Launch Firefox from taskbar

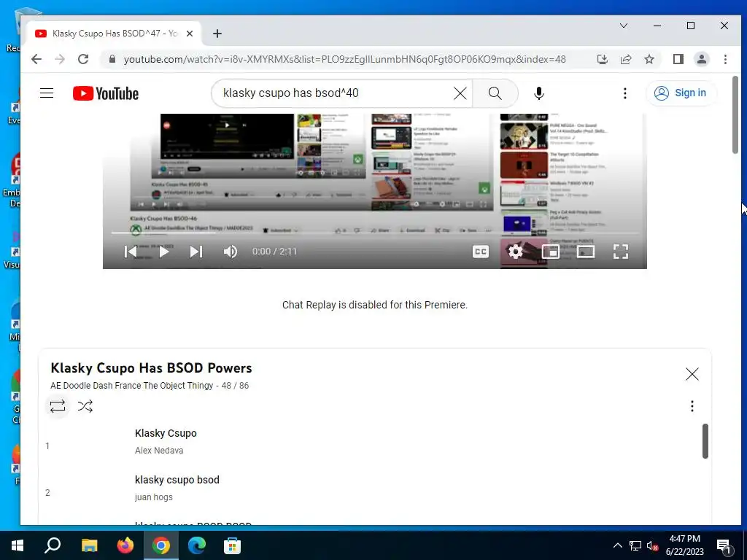[125, 545]
